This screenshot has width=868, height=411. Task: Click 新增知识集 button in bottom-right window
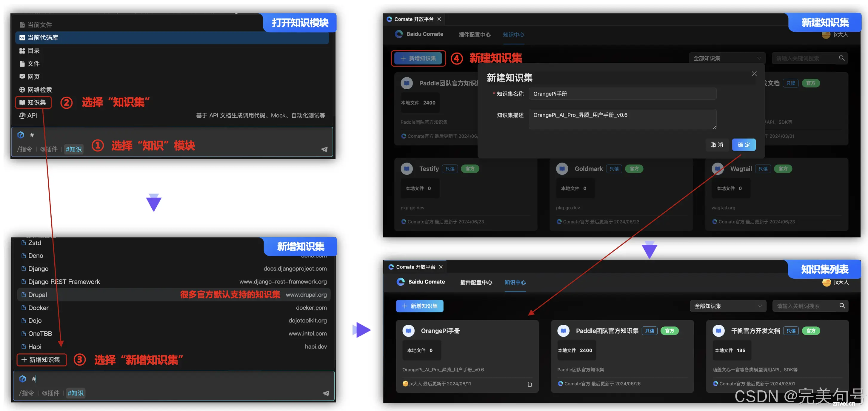click(x=419, y=306)
